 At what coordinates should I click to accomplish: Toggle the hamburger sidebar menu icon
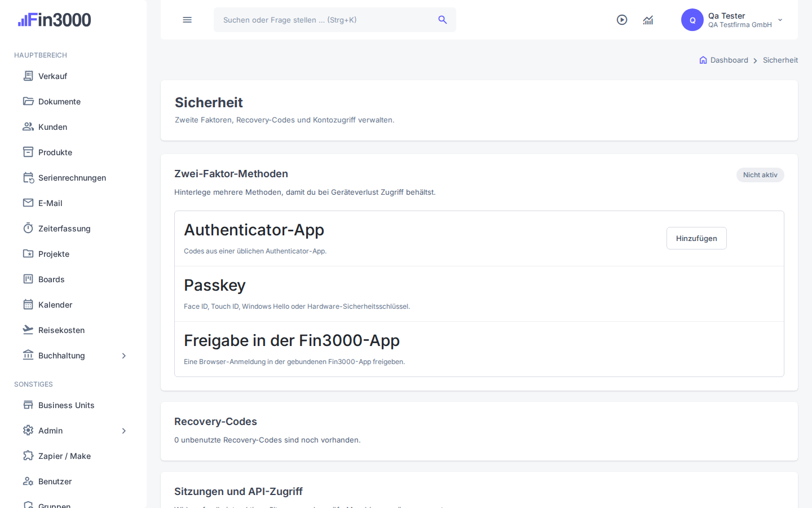(187, 20)
